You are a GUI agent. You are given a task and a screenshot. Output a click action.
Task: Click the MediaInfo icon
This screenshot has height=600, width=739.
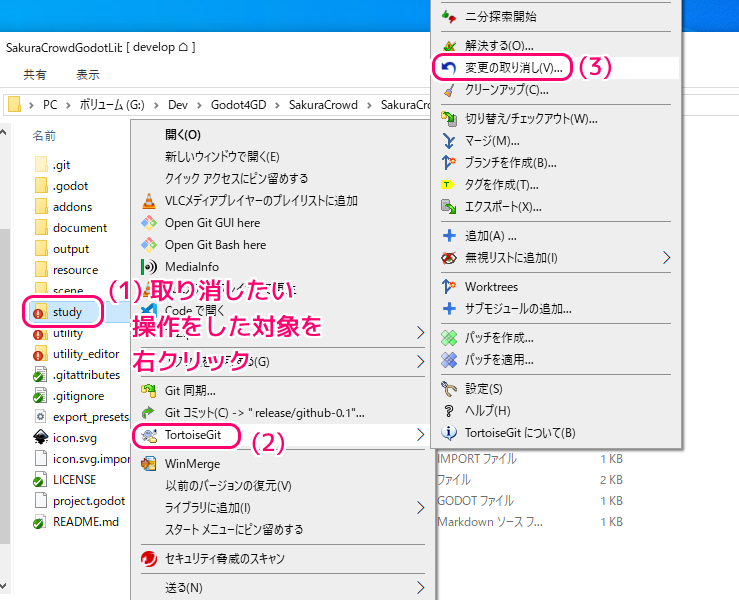tap(149, 267)
